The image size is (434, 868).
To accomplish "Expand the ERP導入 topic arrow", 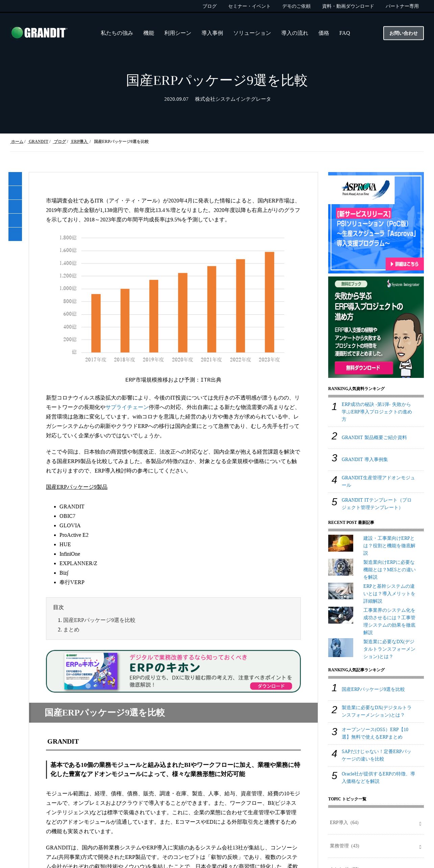I will (420, 824).
